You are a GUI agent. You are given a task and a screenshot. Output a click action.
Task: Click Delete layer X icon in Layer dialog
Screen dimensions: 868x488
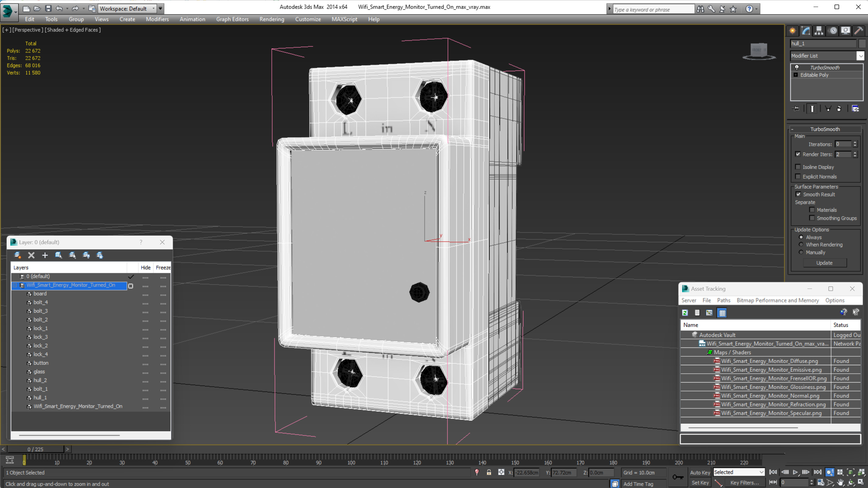(x=31, y=255)
